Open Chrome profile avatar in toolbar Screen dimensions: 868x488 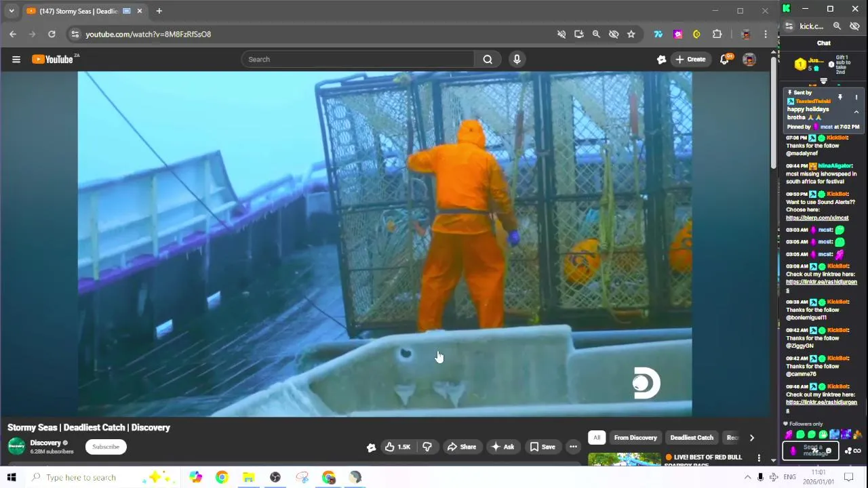746,34
